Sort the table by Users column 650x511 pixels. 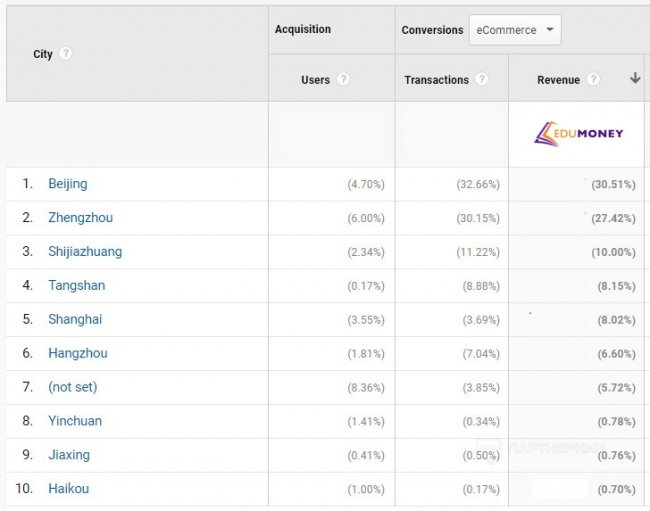tap(315, 80)
